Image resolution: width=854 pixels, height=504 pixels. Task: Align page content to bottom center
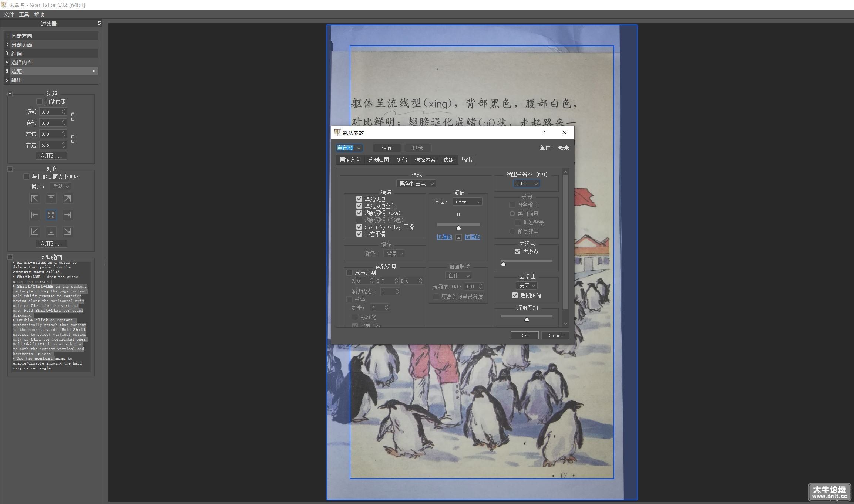51,231
